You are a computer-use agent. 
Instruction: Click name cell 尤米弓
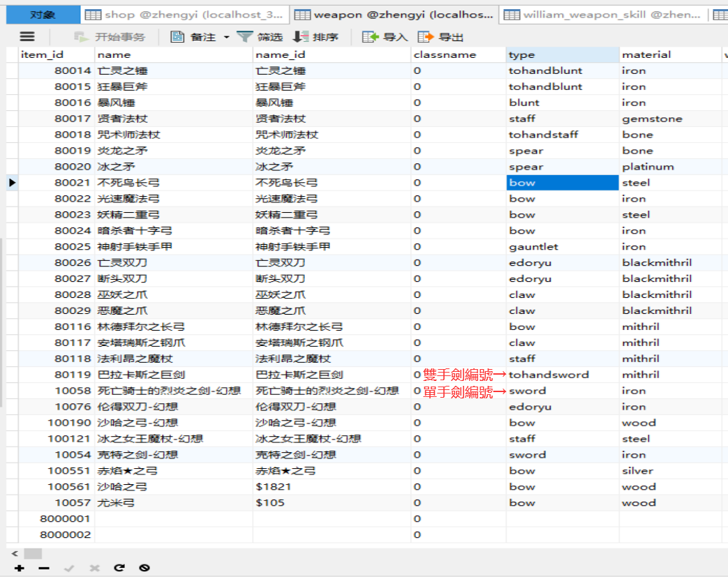pos(174,503)
